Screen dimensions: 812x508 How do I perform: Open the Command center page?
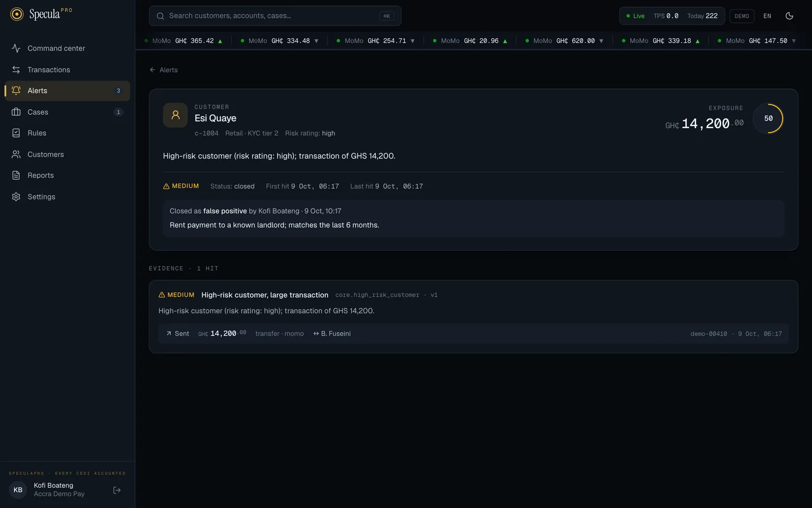(67, 48)
